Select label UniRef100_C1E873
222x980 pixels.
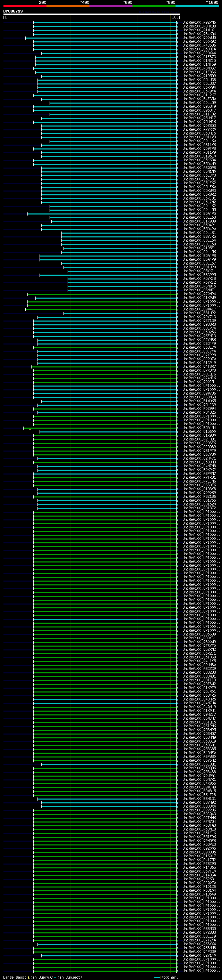click(x=199, y=57)
